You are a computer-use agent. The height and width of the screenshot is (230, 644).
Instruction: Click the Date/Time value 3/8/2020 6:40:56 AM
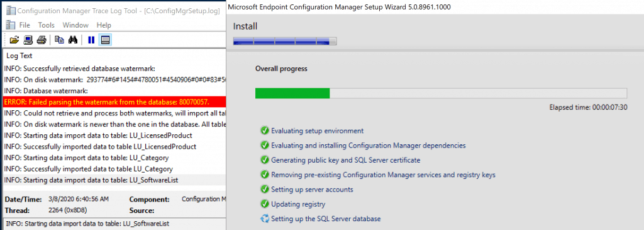click(x=79, y=199)
